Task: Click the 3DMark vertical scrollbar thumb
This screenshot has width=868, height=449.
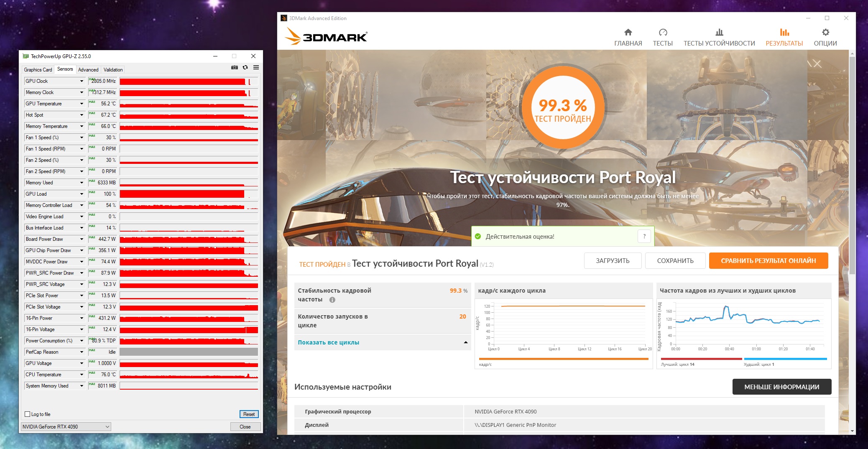Action: (852, 166)
